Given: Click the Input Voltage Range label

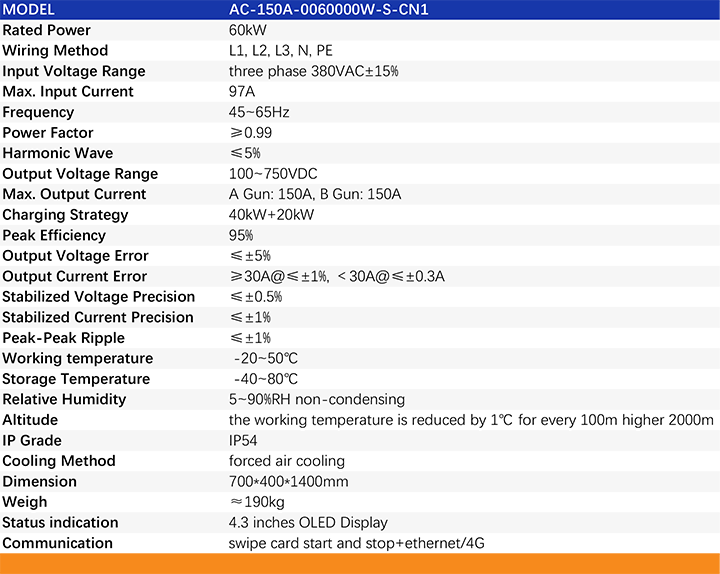Looking at the screenshot, I should click(73, 71).
